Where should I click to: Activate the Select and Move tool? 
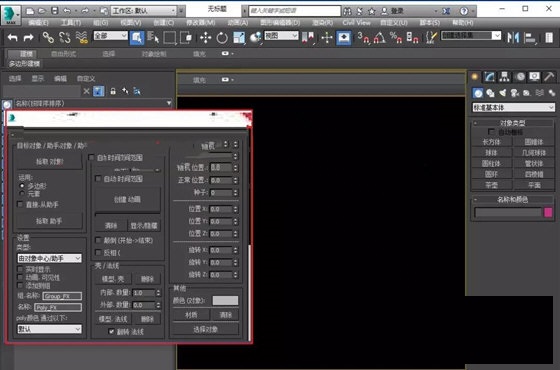205,37
